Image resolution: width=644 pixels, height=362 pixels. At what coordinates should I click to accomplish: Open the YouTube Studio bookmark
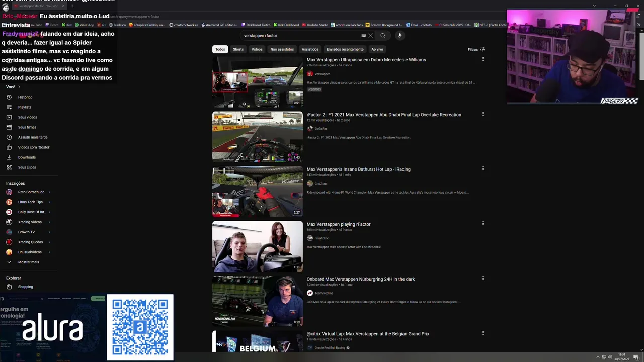[315, 25]
